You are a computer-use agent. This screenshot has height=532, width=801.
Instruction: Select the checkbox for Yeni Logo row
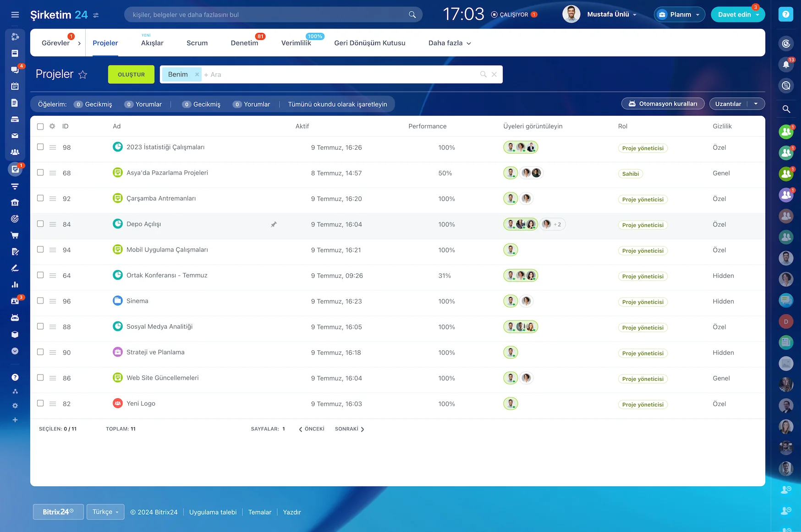click(x=40, y=403)
